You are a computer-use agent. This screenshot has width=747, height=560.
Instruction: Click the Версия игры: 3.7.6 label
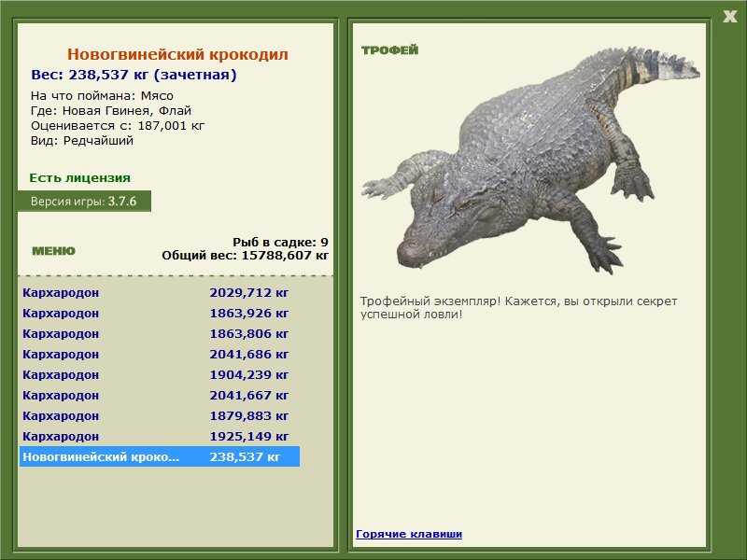point(84,201)
